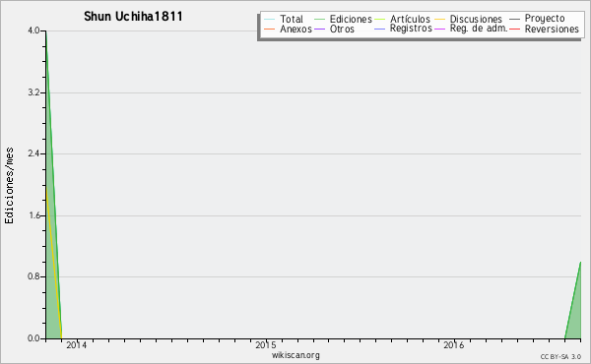
Task: Click the 0.8 y-axis value
Action: click(33, 276)
